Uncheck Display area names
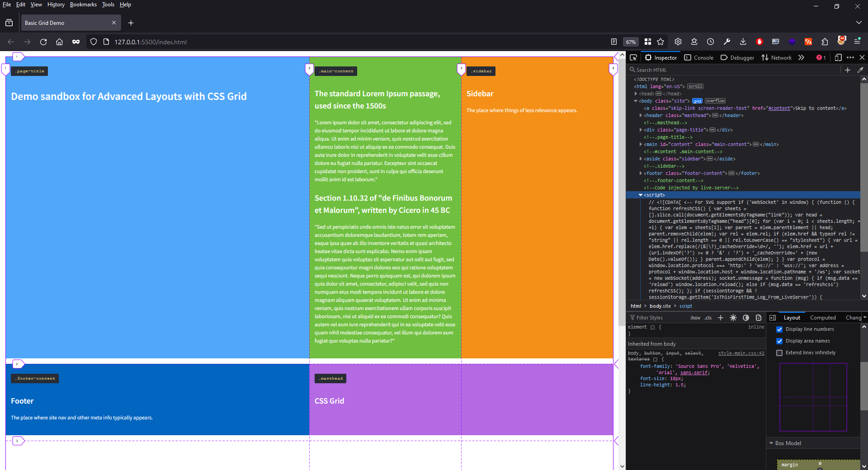 pos(779,341)
